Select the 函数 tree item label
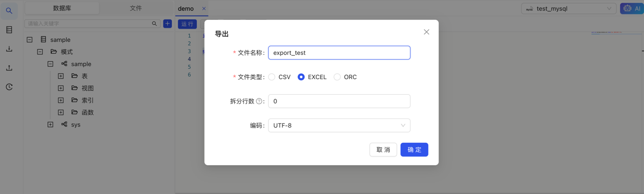 [x=88, y=112]
